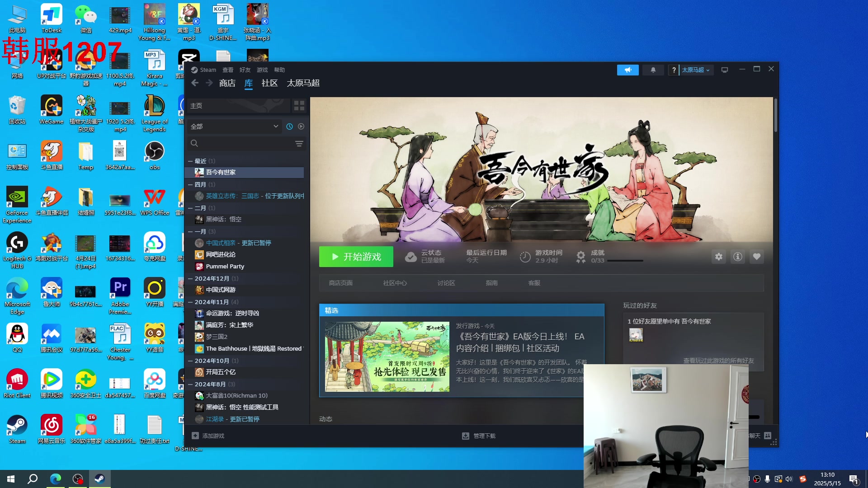Screen dimensions: 868x488
Task: Click cloud status icon
Action: [410, 257]
